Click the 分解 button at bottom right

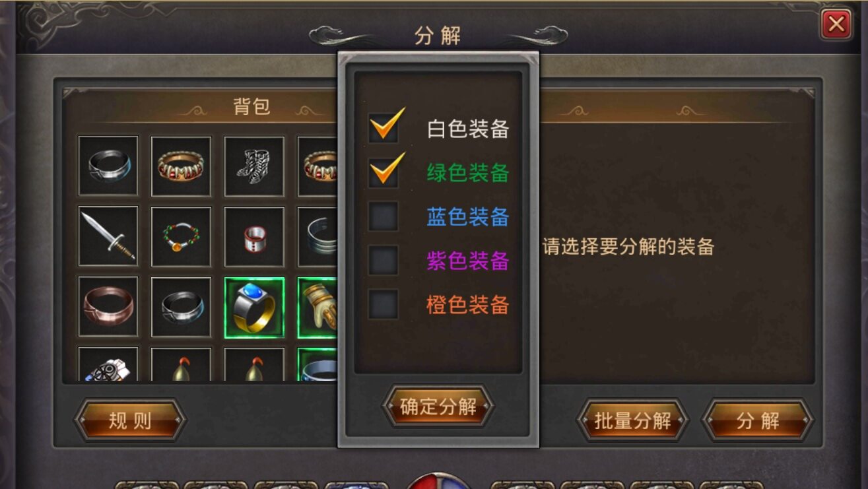(x=757, y=420)
